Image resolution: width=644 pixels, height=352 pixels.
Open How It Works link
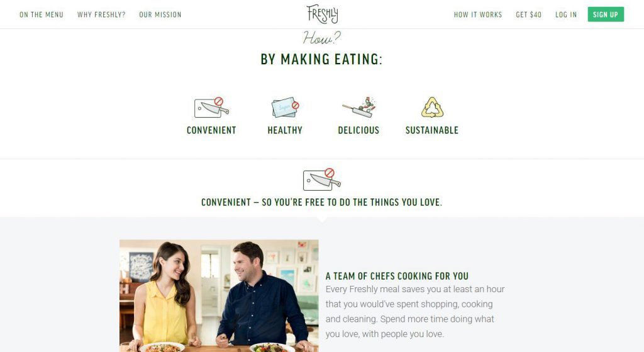tap(478, 15)
